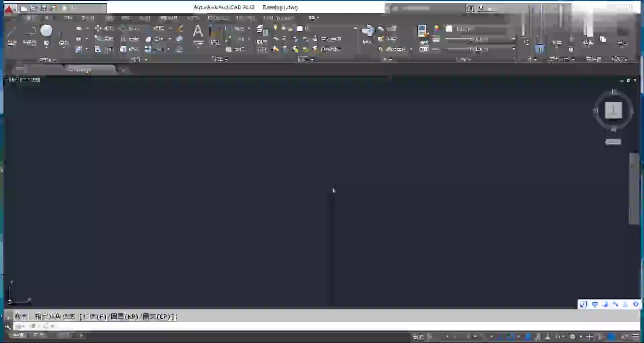Click the 栏选(F) command line option
The height and width of the screenshot is (343, 644).
[94, 316]
